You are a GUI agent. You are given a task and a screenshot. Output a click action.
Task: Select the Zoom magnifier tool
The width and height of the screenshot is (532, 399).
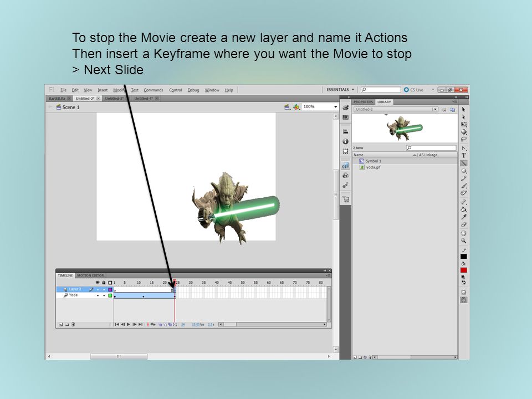pos(463,241)
